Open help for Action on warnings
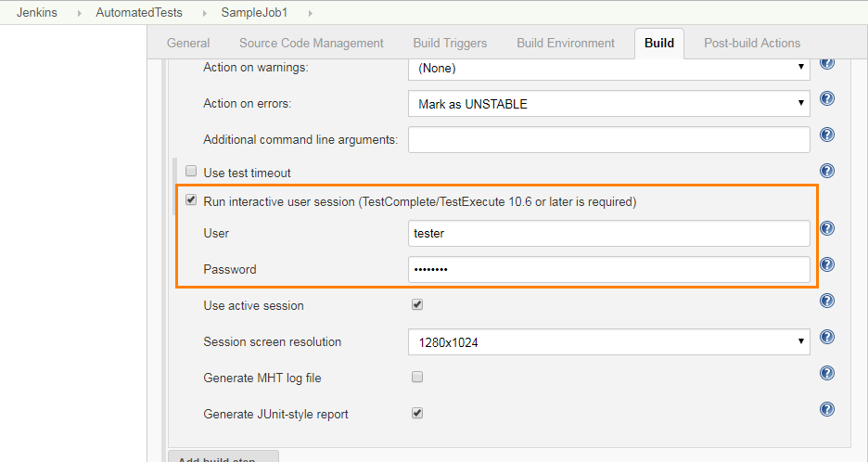The height and width of the screenshot is (462, 868). coord(827,63)
